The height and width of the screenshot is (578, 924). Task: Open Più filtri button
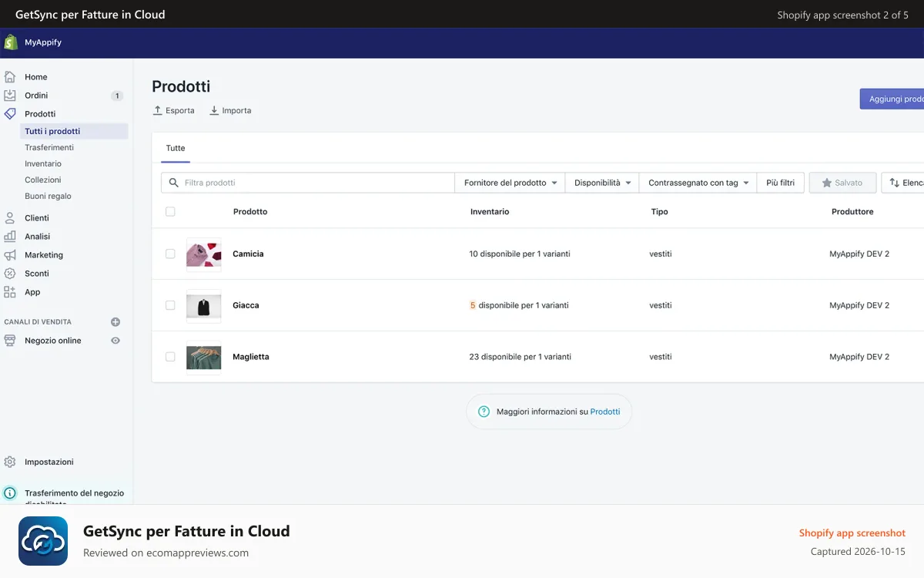coord(781,183)
